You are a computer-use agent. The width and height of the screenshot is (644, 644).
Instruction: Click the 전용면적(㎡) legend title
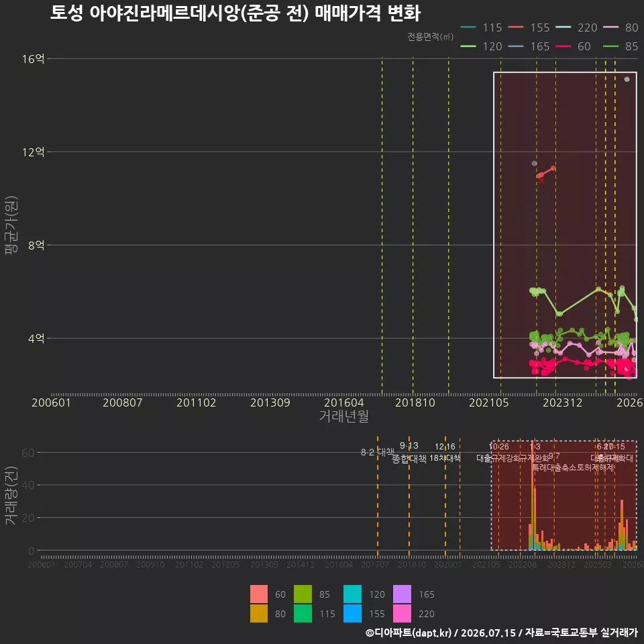[431, 36]
